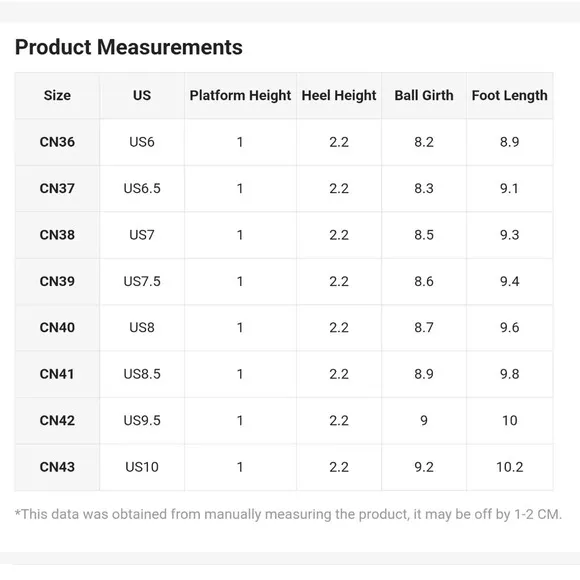The width and height of the screenshot is (580, 580).
Task: Click the Heel Height column header
Action: point(339,95)
